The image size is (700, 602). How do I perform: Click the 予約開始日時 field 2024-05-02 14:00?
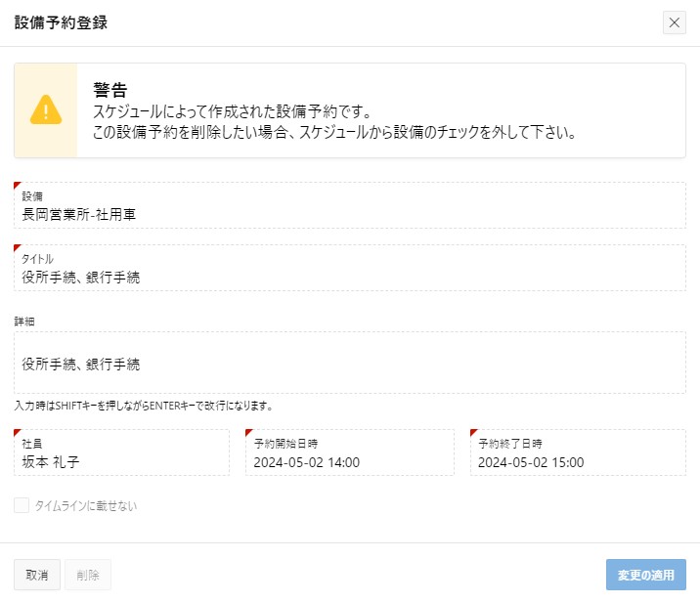tap(350, 452)
